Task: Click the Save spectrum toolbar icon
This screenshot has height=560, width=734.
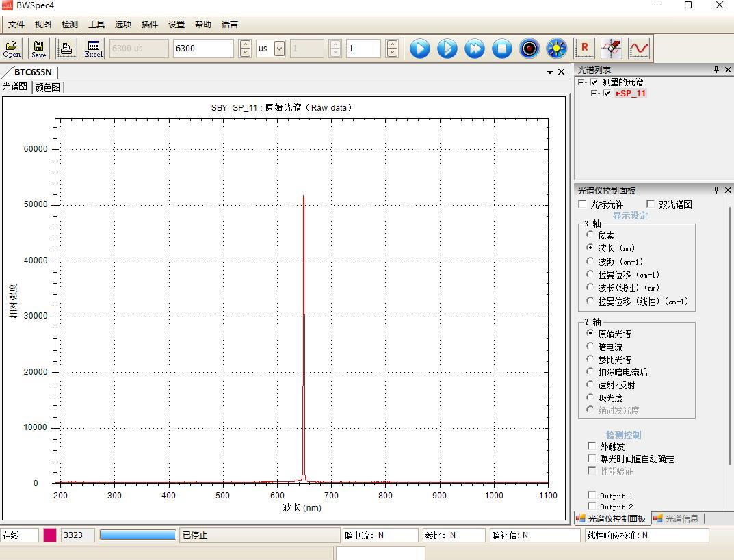Action: coord(39,48)
